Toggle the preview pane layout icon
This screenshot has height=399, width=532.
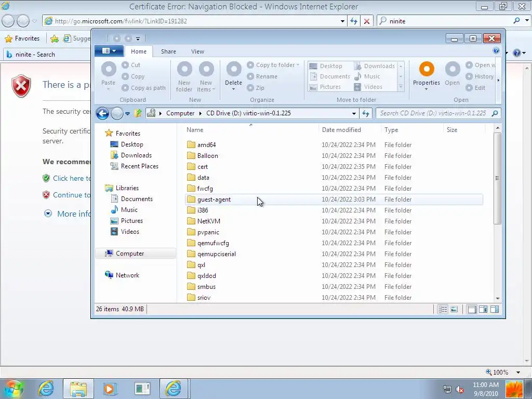tap(483, 309)
